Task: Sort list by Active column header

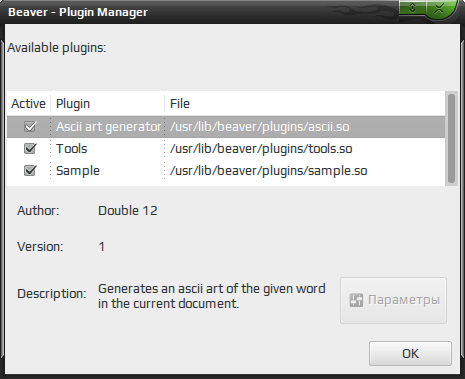Action: [29, 104]
